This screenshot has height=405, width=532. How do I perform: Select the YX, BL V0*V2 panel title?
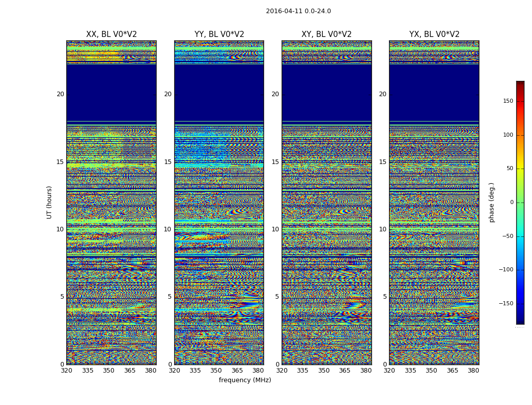coord(434,34)
